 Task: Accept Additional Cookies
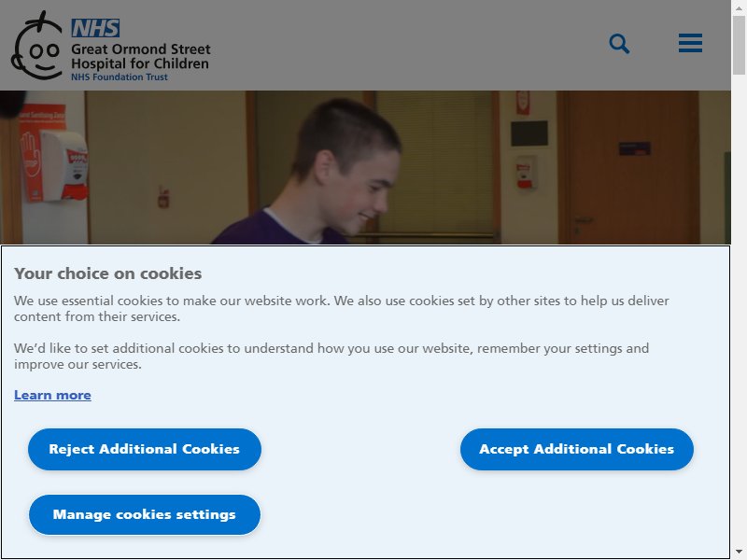(x=576, y=449)
